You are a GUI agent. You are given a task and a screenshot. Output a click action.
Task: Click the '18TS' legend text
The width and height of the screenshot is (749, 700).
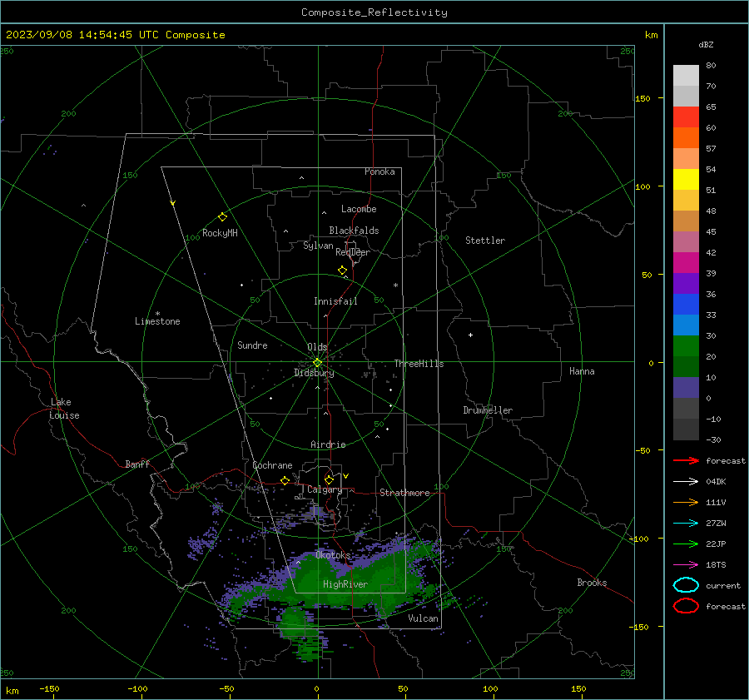[x=716, y=565]
